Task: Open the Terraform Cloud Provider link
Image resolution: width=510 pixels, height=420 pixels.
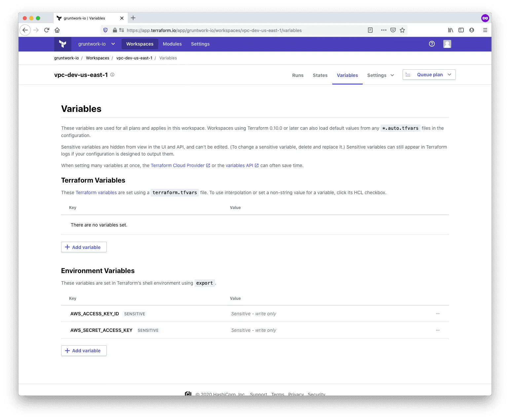Action: [x=180, y=165]
